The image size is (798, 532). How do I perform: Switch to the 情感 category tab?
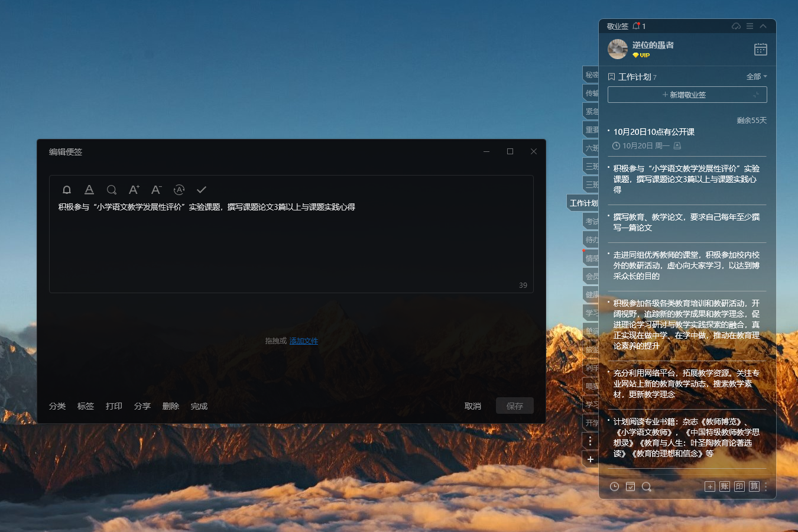point(591,258)
